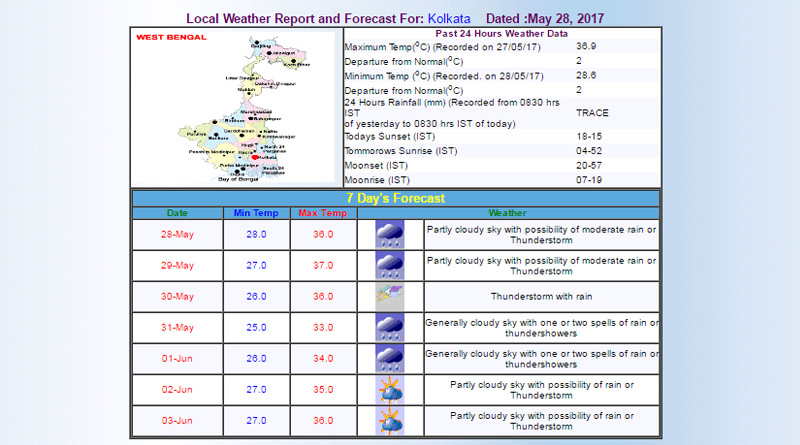Select the 02-Jun date cell
Screen dimensions: 800x445
coord(177,390)
